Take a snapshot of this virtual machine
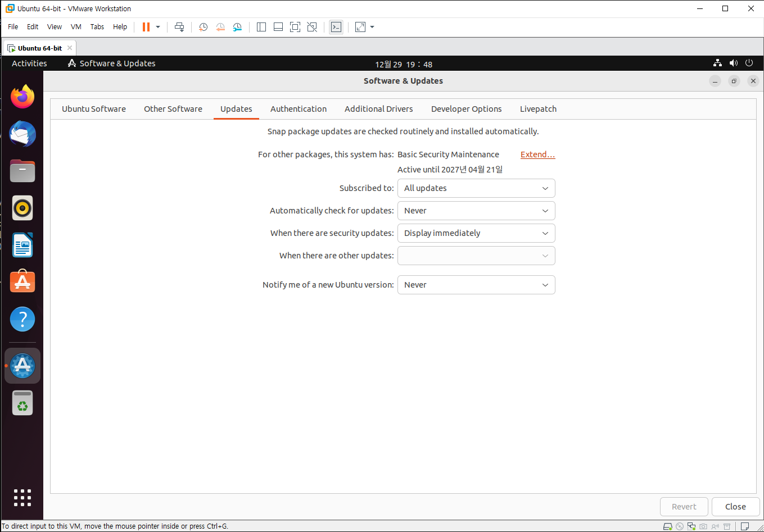The width and height of the screenshot is (764, 532). pos(204,27)
